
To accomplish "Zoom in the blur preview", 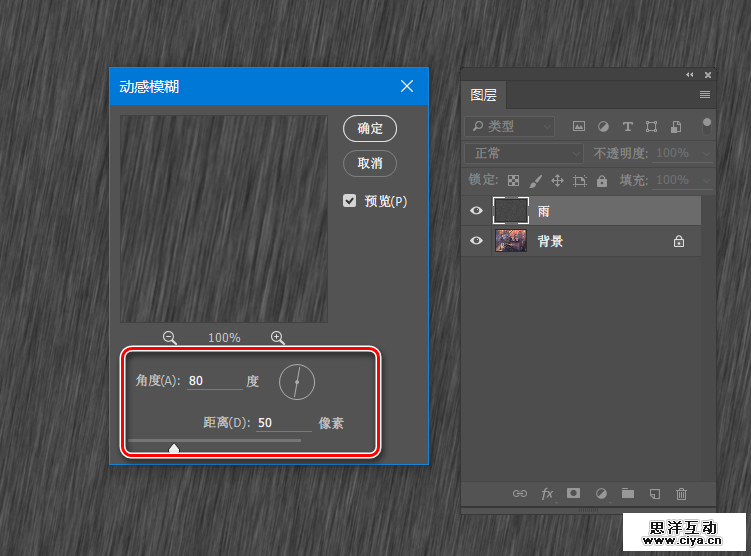I will [x=277, y=338].
